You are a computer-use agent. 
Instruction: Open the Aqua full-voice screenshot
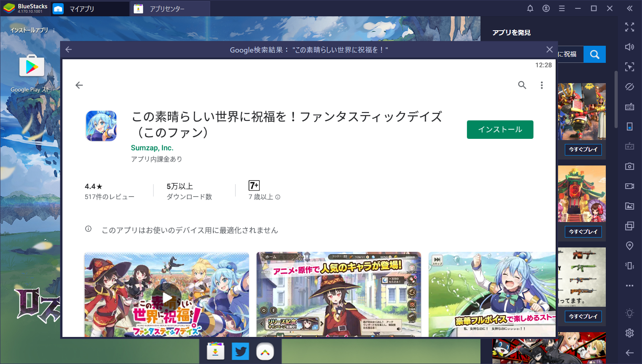coord(492,294)
